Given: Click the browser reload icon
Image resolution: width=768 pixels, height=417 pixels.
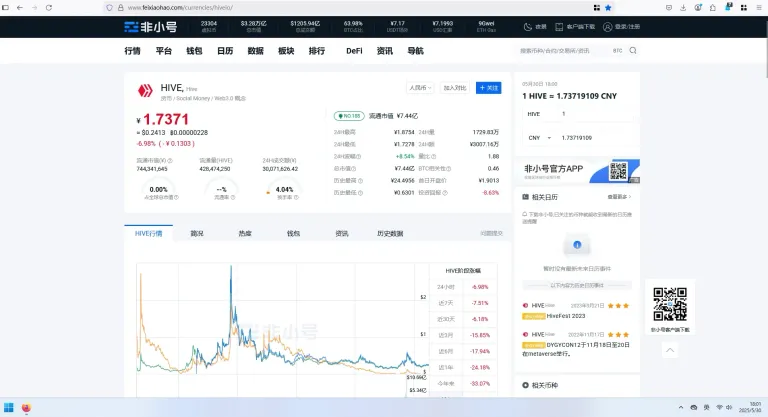Looking at the screenshot, I should (x=49, y=8).
